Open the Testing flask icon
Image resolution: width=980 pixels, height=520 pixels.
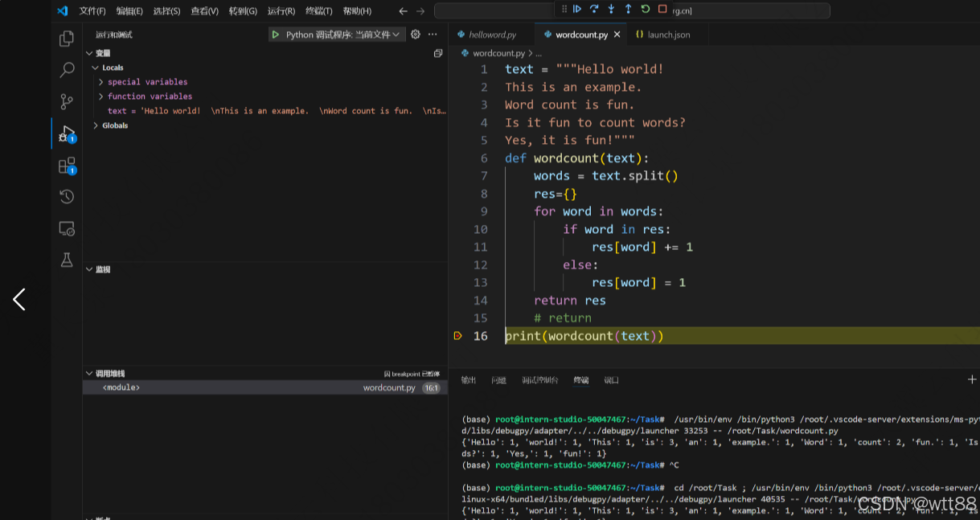click(x=67, y=260)
